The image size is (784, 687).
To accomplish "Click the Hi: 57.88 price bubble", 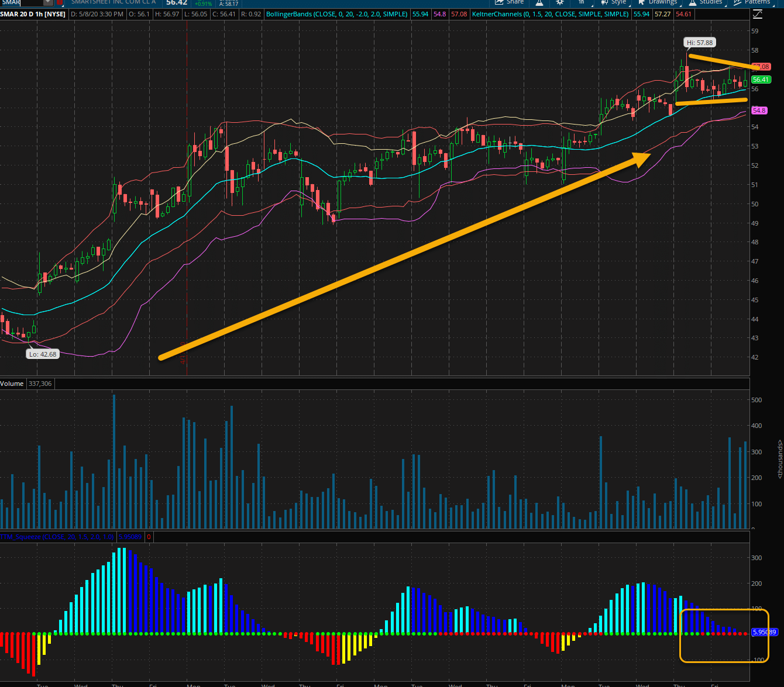I will tap(700, 43).
